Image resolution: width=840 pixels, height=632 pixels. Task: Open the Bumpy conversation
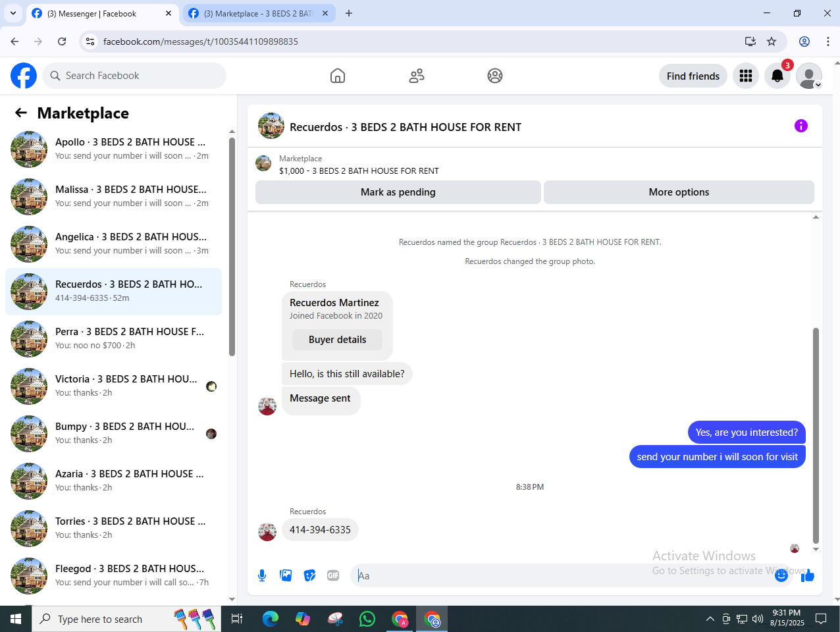click(x=113, y=433)
